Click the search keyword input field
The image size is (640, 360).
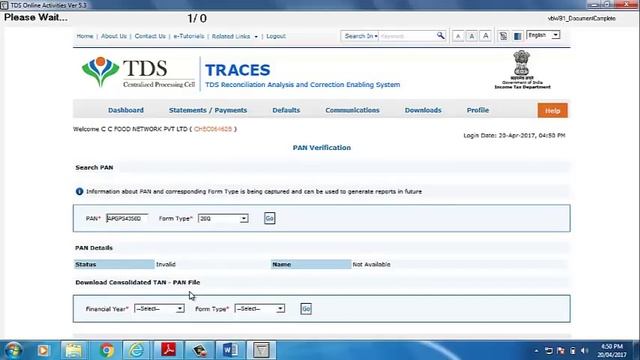pyautogui.click(x=407, y=36)
